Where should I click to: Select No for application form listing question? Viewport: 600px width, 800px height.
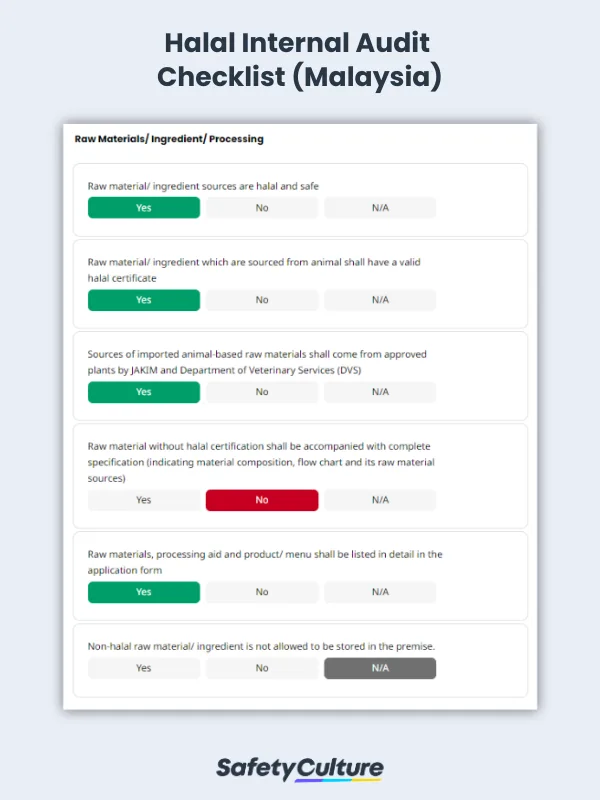(x=262, y=592)
